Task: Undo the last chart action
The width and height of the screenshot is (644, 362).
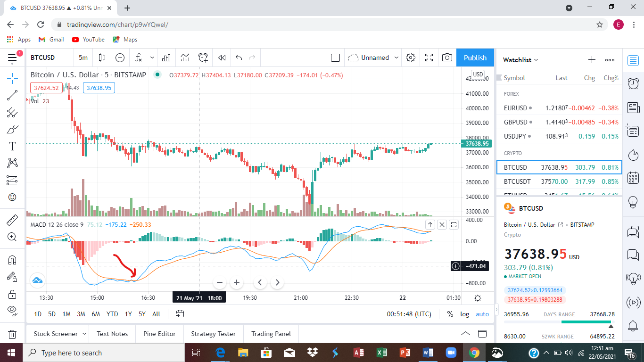Action: (239, 58)
